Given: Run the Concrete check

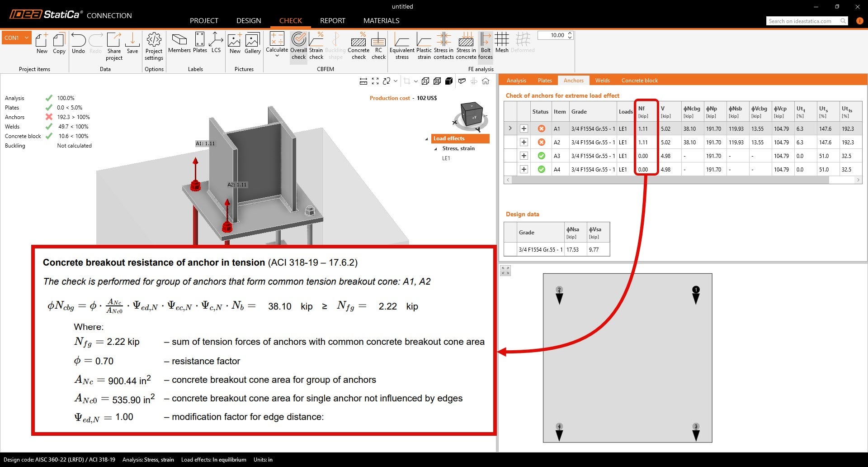Looking at the screenshot, I should tap(359, 45).
